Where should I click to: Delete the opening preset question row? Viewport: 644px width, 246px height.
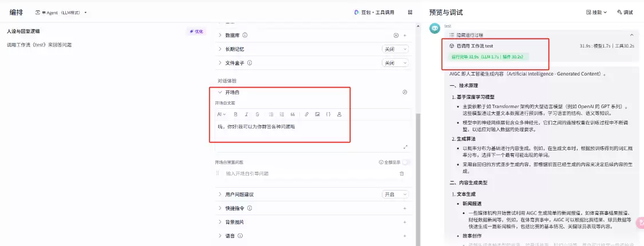(402, 174)
